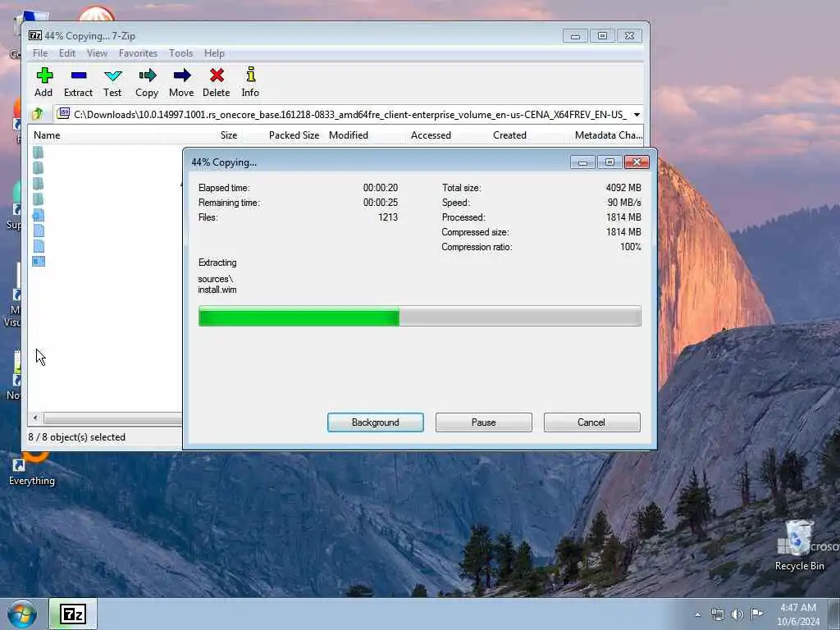840x630 pixels.
Task: Show hidden tray icons arrow
Action: click(697, 614)
